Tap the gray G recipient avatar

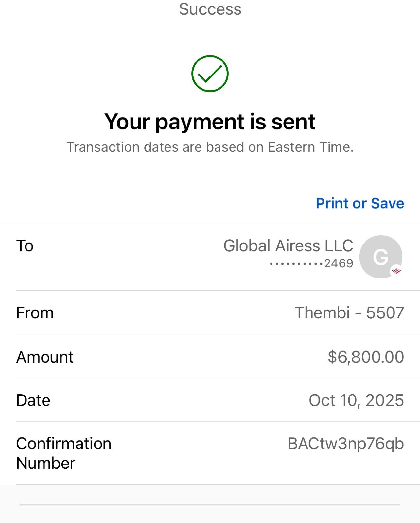380,257
